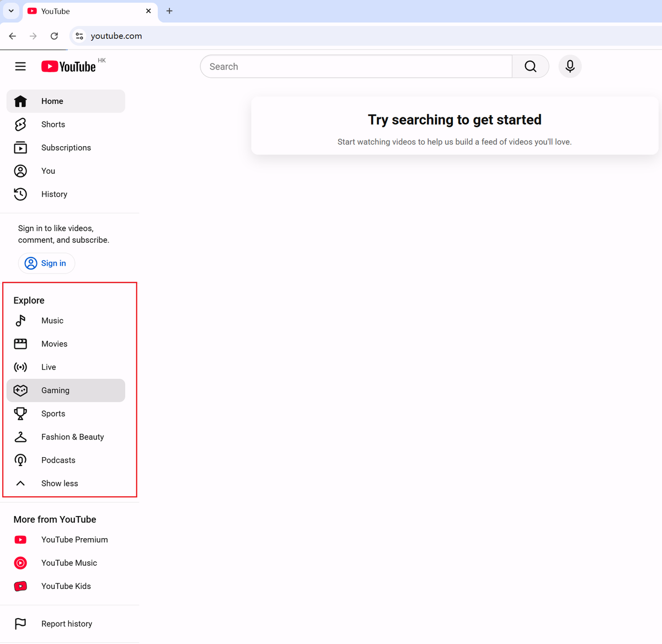The width and height of the screenshot is (662, 644).
Task: Click the Report history flag icon
Action: coord(20,624)
